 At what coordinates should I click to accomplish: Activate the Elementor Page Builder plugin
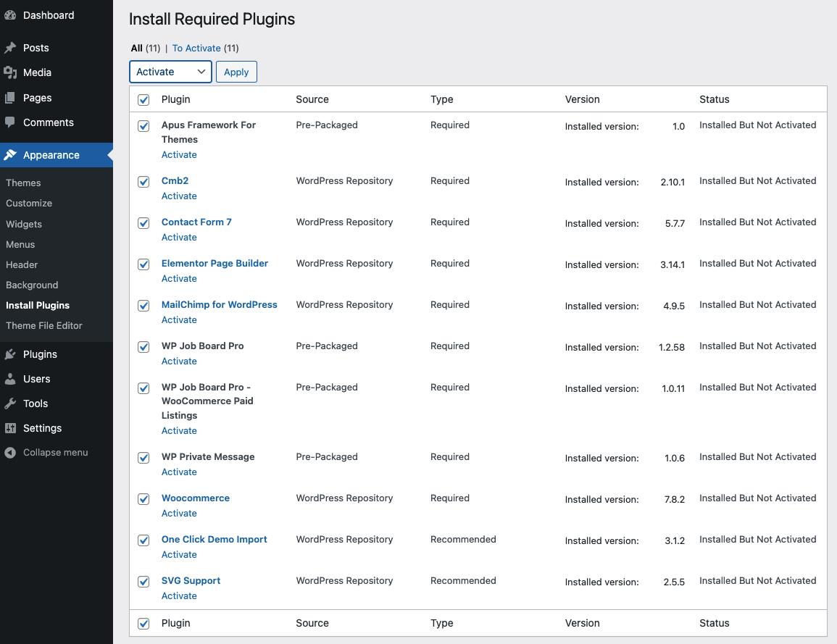point(180,278)
